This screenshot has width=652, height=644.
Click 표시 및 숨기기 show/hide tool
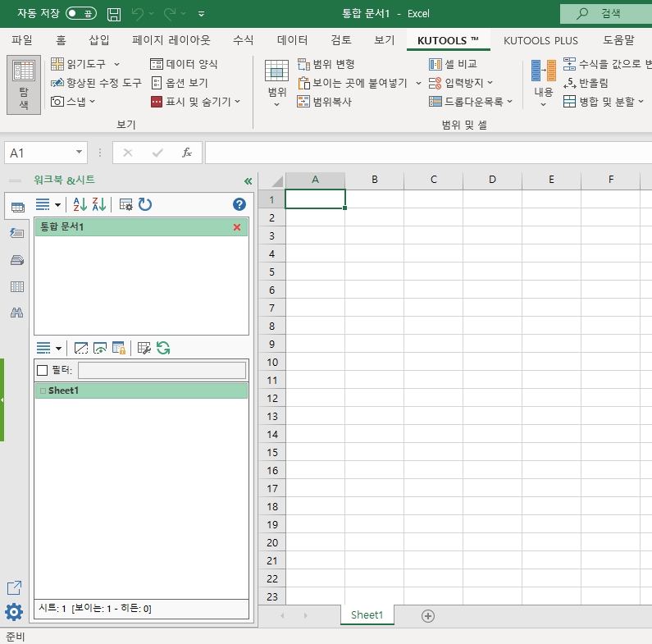(195, 102)
